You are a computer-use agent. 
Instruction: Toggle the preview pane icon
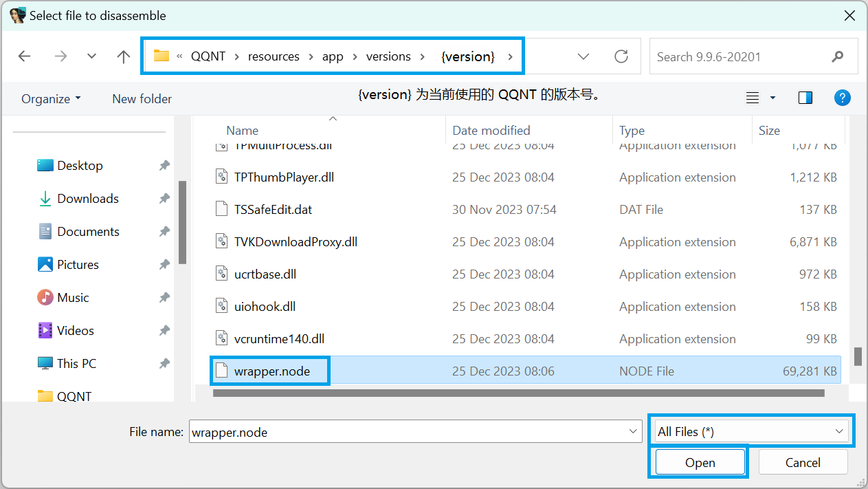point(805,98)
